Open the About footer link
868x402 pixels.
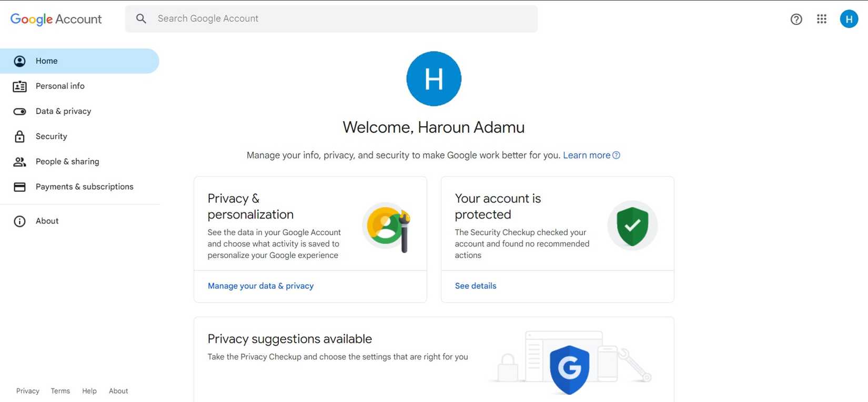pyautogui.click(x=118, y=391)
